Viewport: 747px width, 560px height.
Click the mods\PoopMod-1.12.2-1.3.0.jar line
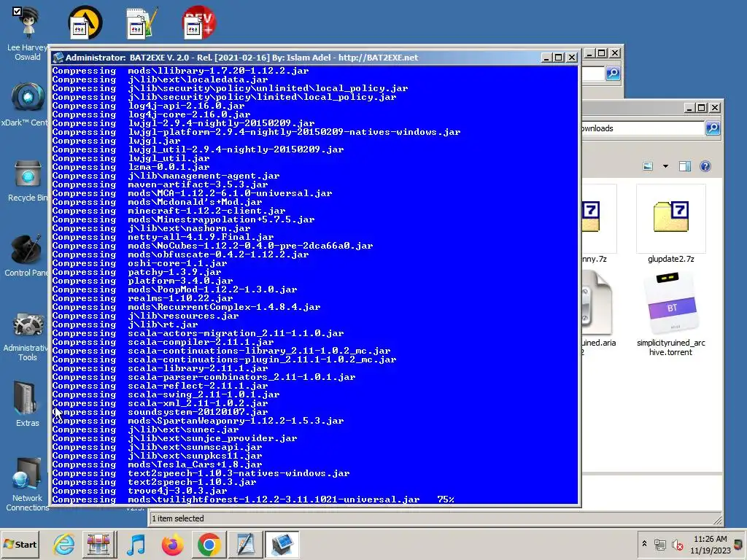[174, 289]
